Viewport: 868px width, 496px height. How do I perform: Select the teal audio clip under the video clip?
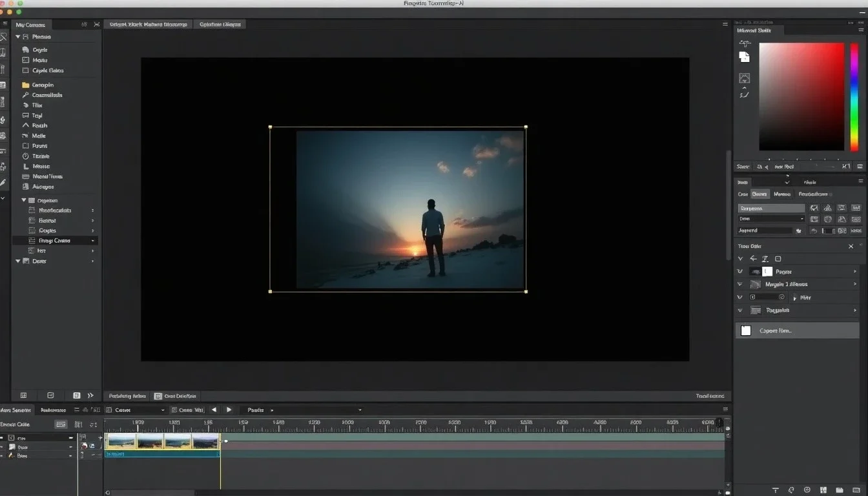pyautogui.click(x=163, y=454)
